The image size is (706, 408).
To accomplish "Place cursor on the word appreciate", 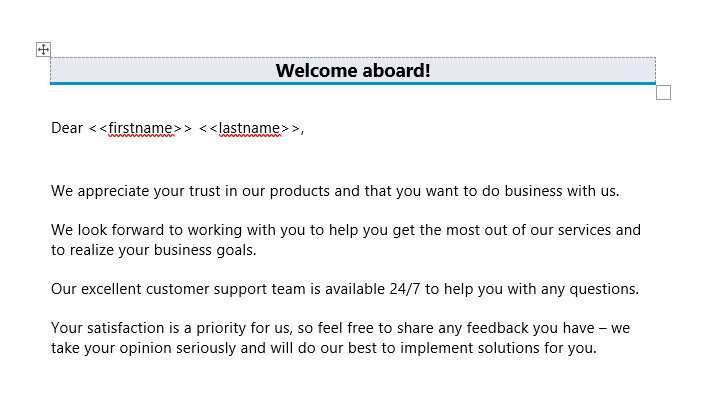I will 113,191.
